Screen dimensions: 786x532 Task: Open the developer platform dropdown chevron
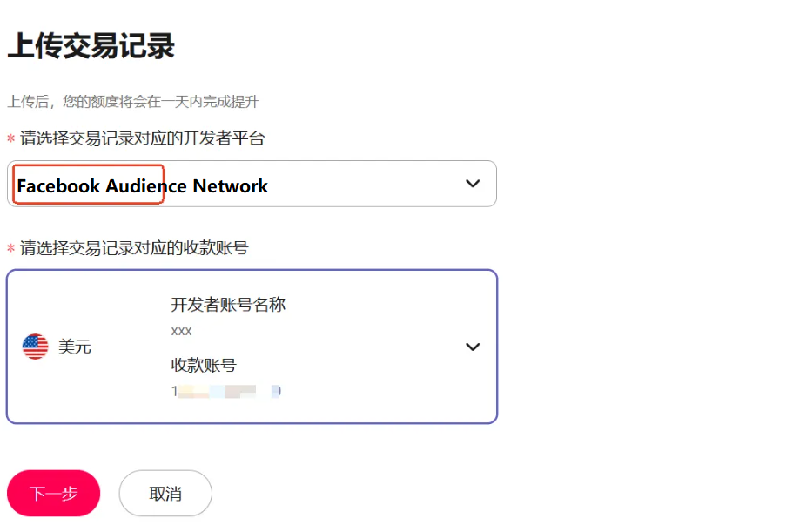point(473,184)
